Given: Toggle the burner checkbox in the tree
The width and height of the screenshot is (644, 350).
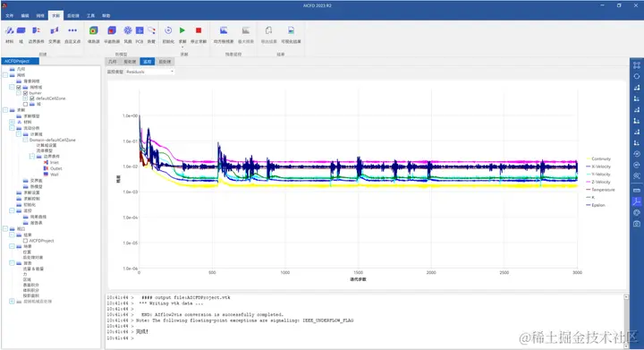Looking at the screenshot, I should pyautogui.click(x=25, y=93).
